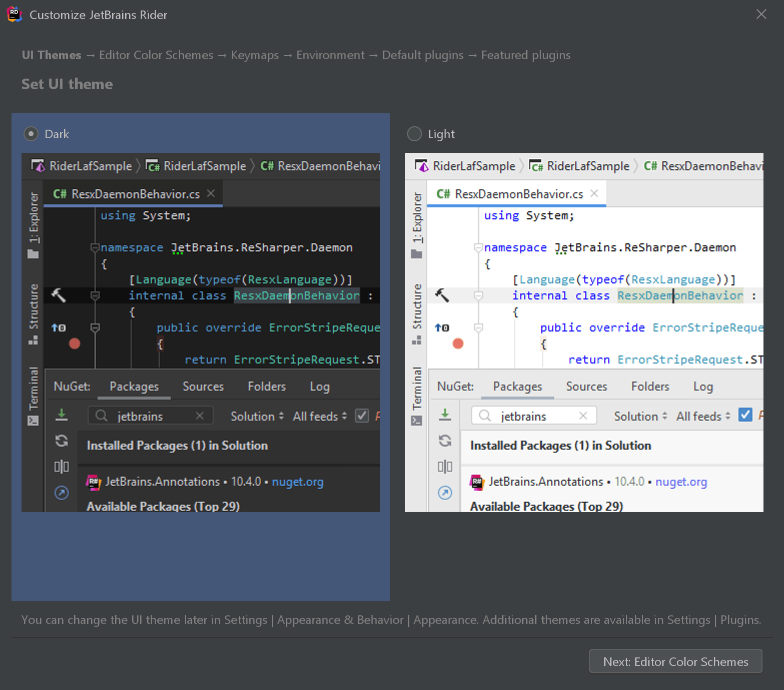Viewport: 784px width, 690px height.
Task: Open the All feeds dropdown in light preview
Action: coord(703,416)
